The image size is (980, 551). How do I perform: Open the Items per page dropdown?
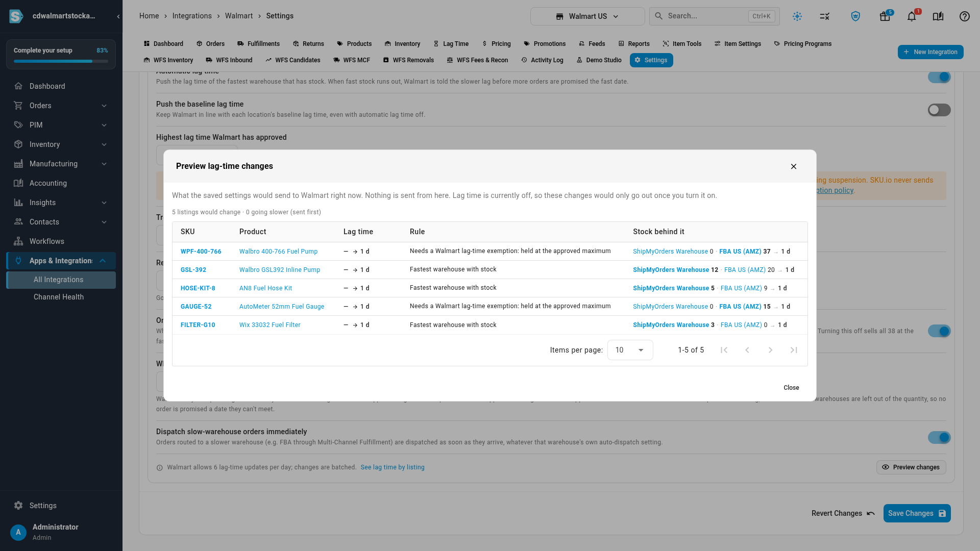[x=630, y=350]
